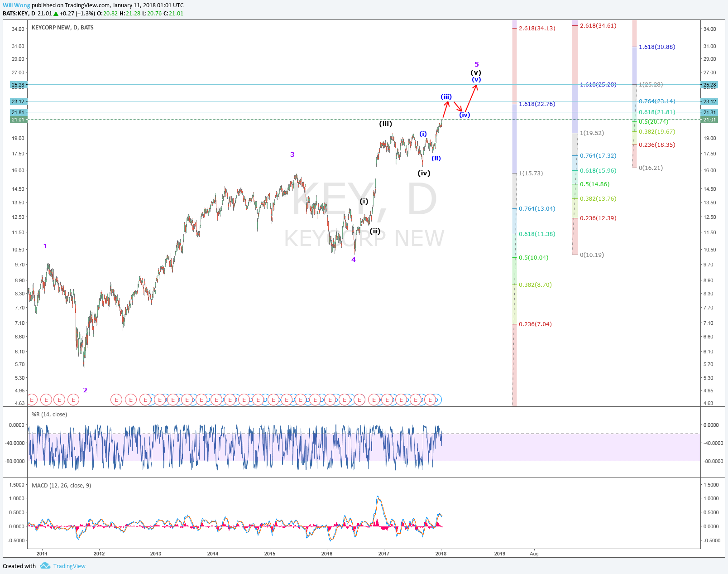Click the 1(15.73) Fibonacci label
Image resolution: width=728 pixels, height=574 pixels.
pyautogui.click(x=531, y=174)
